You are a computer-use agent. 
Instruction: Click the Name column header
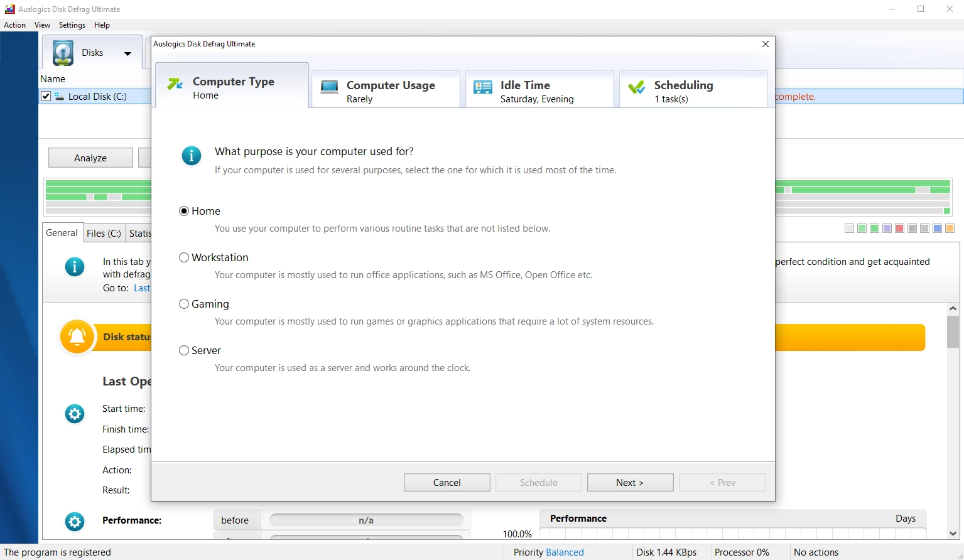53,79
